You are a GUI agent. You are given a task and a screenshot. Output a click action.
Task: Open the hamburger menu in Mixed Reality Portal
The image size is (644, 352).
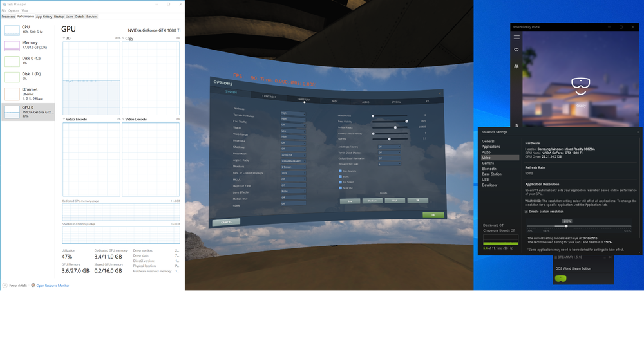pos(516,37)
